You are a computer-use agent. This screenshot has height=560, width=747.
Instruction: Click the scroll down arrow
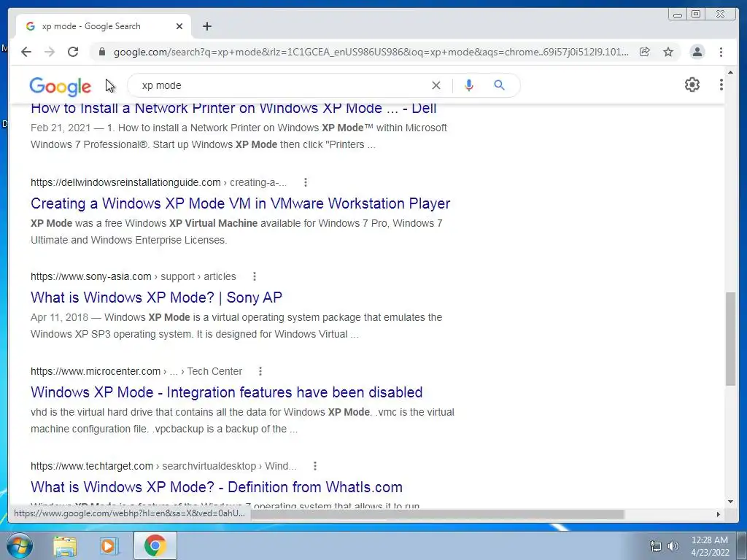(x=730, y=502)
